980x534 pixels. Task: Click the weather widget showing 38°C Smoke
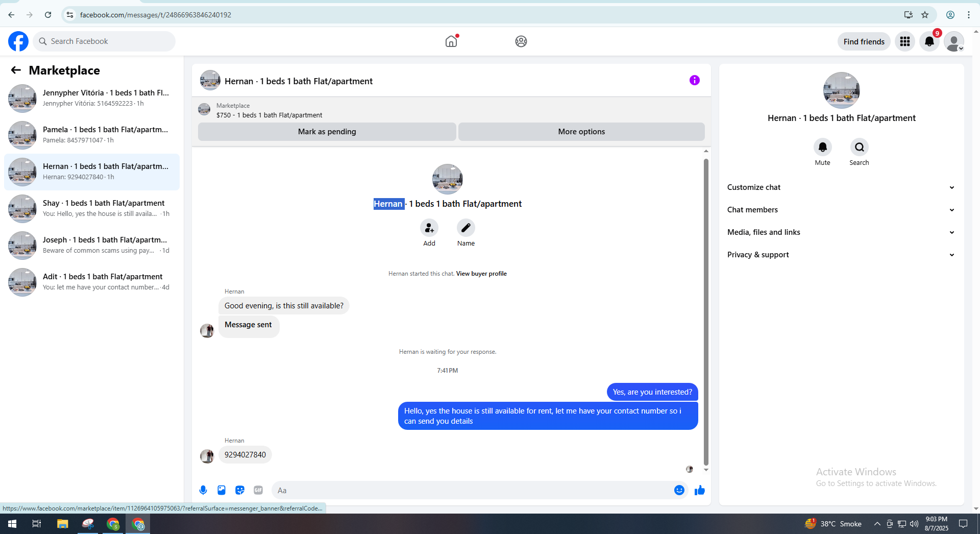(x=834, y=524)
